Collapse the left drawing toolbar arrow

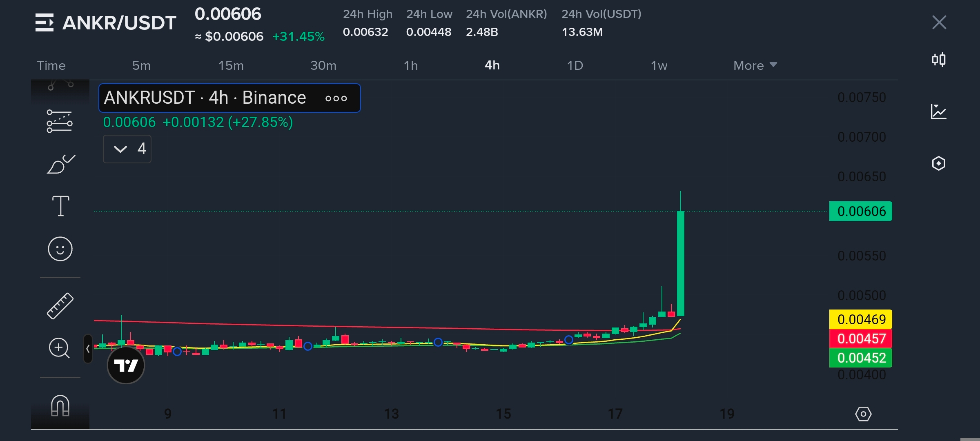(88, 349)
